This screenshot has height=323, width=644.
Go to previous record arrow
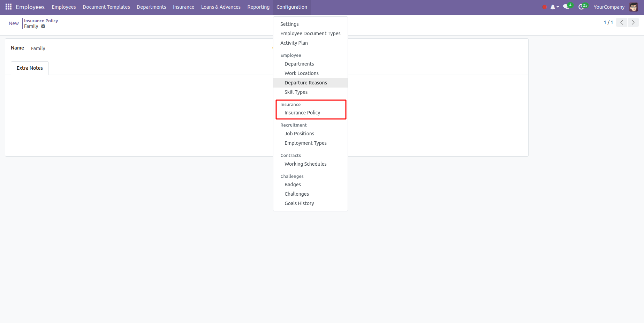click(622, 22)
